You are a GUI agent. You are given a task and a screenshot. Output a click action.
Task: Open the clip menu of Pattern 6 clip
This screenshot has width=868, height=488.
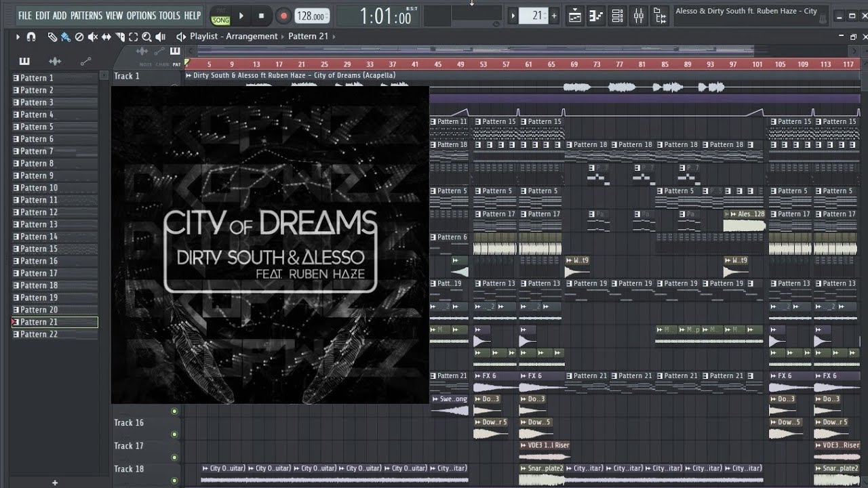433,237
